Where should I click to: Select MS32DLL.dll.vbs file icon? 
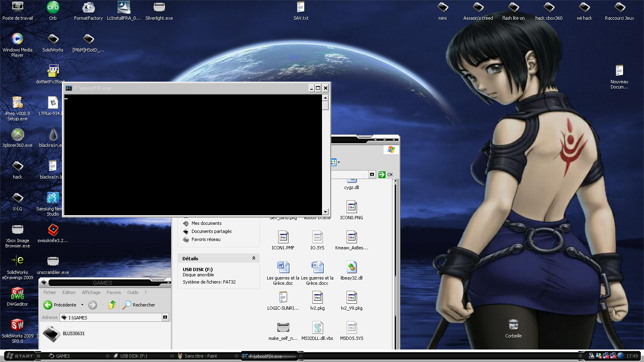(317, 331)
